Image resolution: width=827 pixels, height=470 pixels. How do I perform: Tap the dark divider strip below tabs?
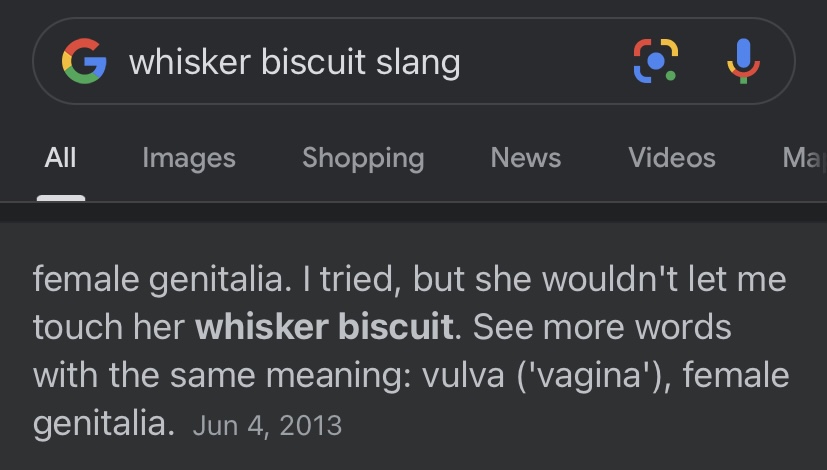coord(413,213)
